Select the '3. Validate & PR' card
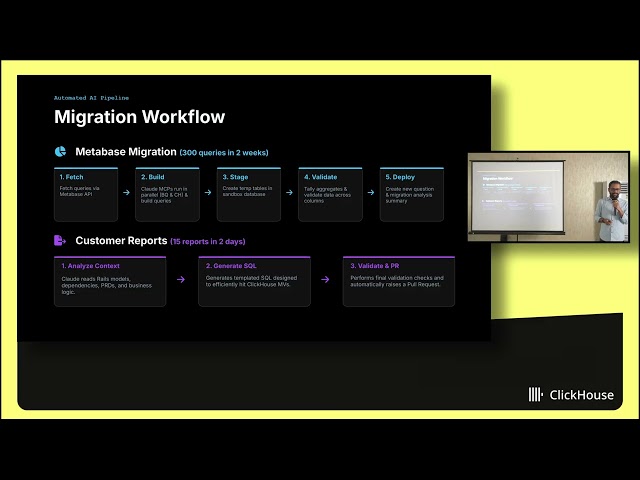This screenshot has width=640, height=480. (x=399, y=281)
